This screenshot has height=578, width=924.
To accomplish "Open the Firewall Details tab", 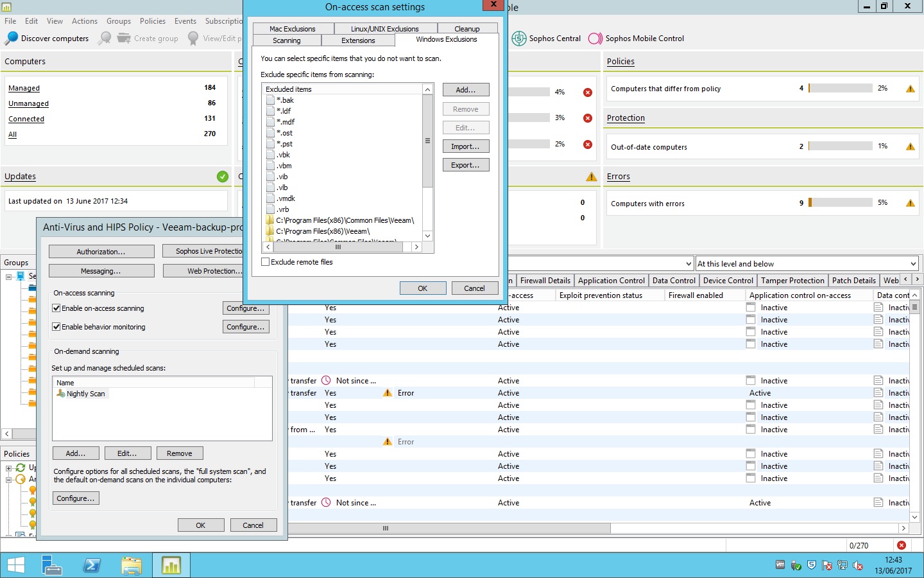I will [545, 281].
